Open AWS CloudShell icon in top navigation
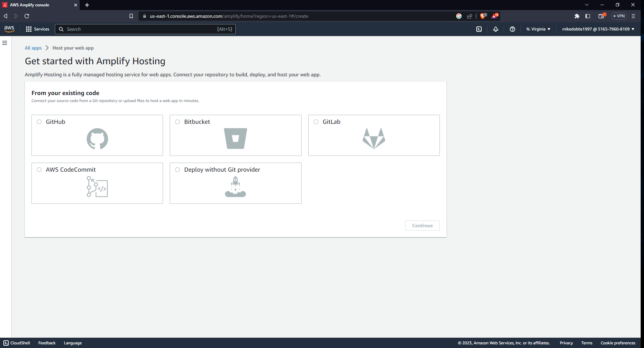 [479, 29]
